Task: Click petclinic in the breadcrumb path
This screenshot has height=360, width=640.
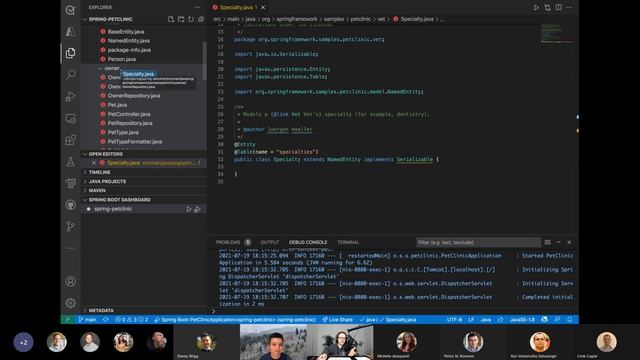Action: tap(361, 19)
